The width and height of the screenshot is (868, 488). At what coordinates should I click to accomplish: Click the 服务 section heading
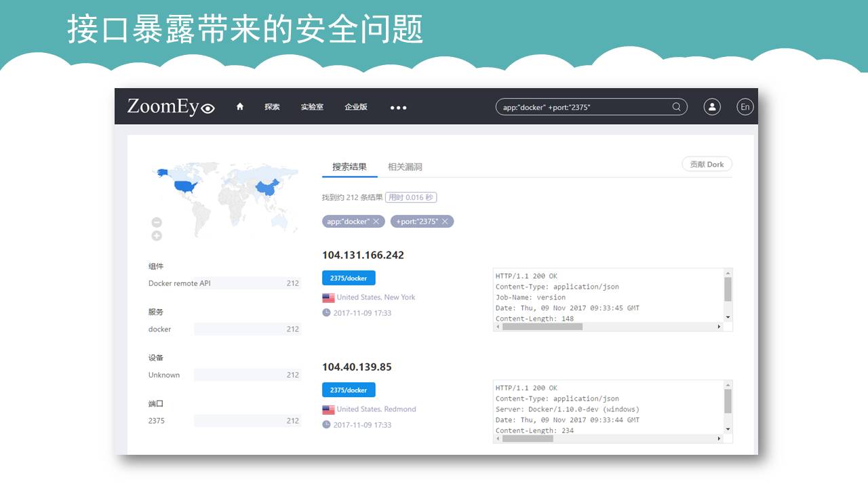[x=156, y=312]
